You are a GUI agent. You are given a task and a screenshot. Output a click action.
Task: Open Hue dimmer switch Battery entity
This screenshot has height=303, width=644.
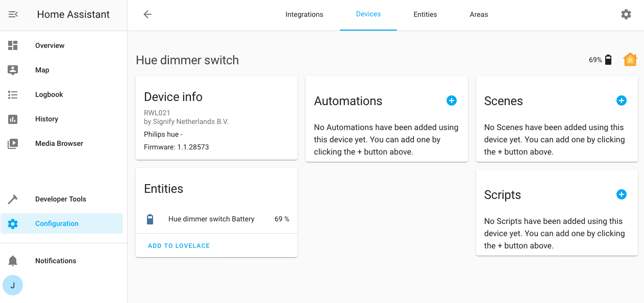pyautogui.click(x=211, y=219)
